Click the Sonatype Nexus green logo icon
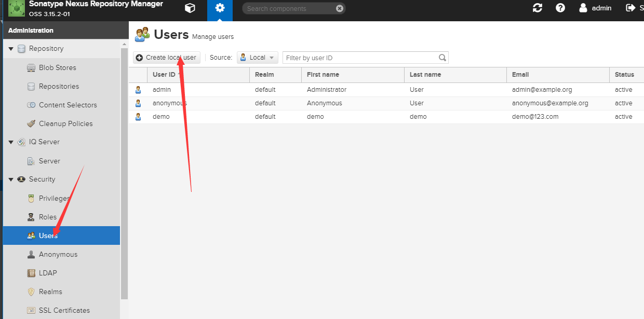This screenshot has width=644, height=319. (x=17, y=9)
